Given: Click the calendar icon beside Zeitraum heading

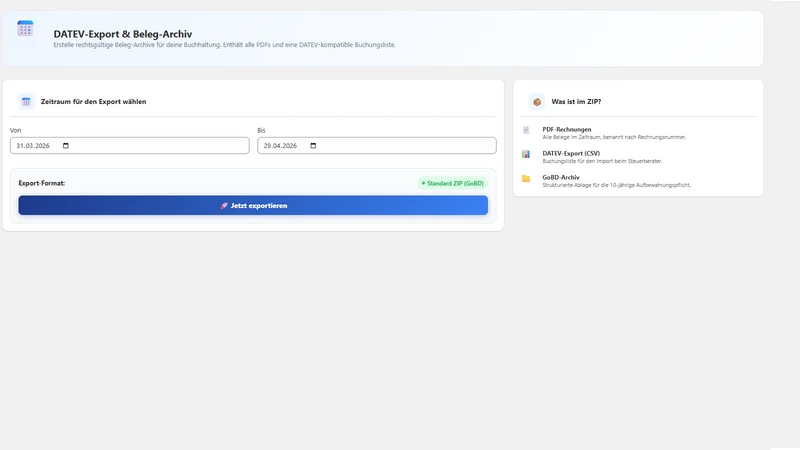Looking at the screenshot, I should click(26, 102).
